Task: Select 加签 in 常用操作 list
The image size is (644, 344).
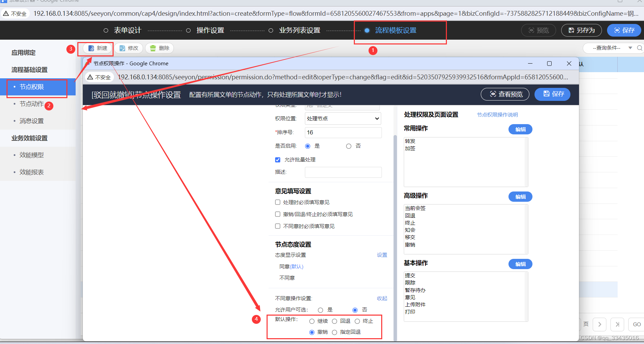Action: pyautogui.click(x=410, y=148)
